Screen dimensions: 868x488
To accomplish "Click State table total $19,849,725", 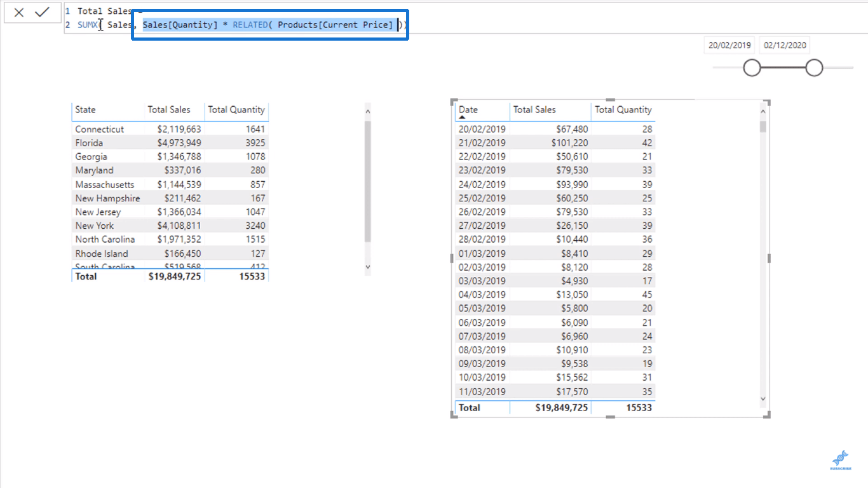I will [175, 276].
